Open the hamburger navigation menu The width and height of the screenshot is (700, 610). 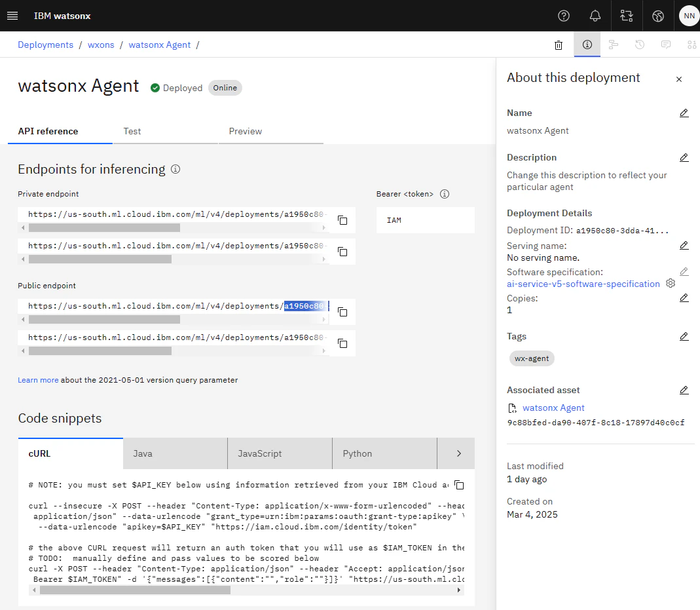(12, 16)
